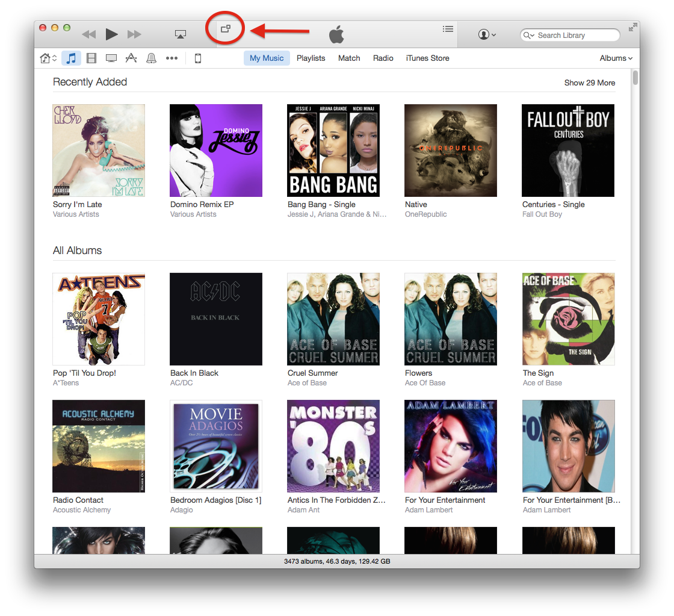Image resolution: width=674 pixels, height=616 pixels.
Task: Click the Recently Added section heading
Action: click(90, 82)
